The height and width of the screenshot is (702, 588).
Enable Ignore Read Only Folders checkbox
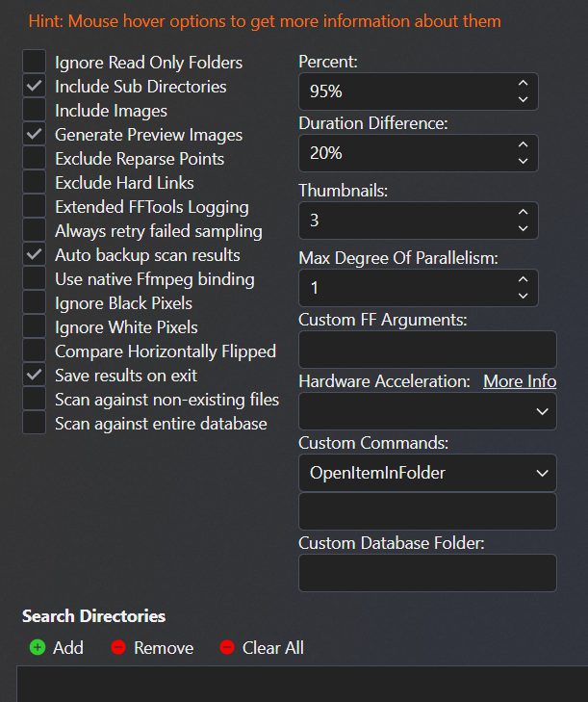pyautogui.click(x=35, y=63)
